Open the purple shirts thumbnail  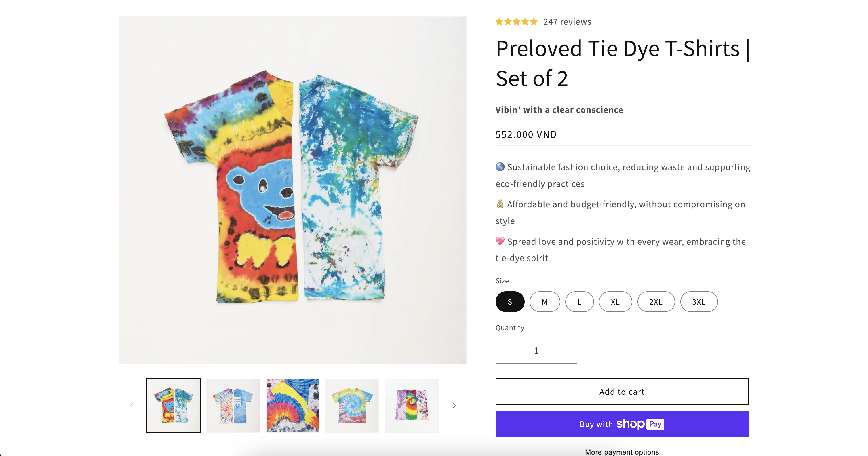click(412, 405)
